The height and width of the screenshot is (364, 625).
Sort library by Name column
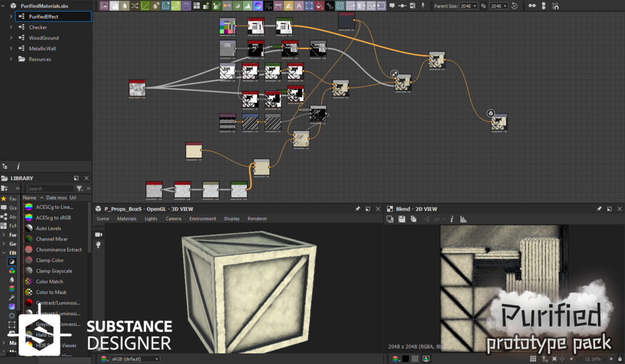point(29,198)
